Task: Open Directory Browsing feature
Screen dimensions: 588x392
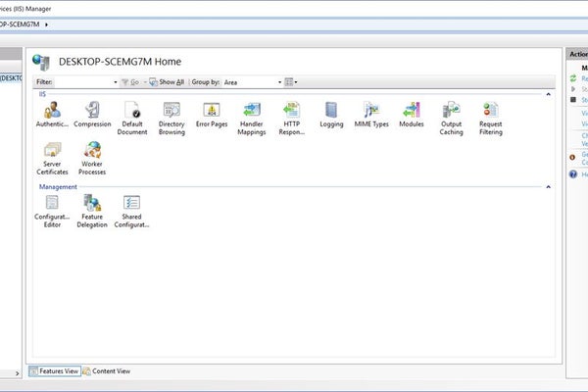Action: pos(171,119)
